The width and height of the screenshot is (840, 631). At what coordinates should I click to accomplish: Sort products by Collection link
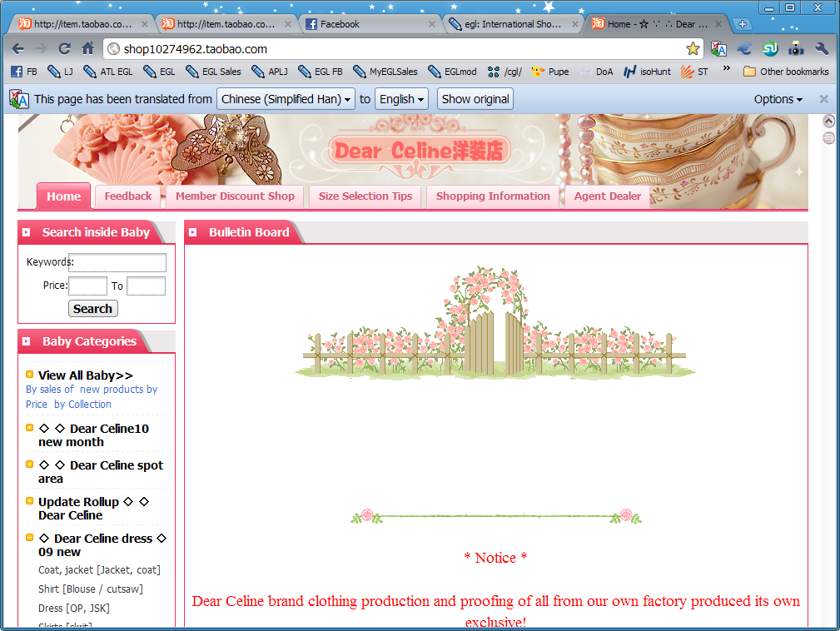pyautogui.click(x=82, y=405)
